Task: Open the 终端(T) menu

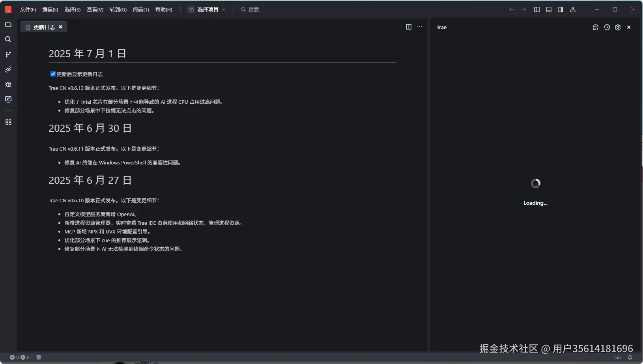Action: pos(141,9)
